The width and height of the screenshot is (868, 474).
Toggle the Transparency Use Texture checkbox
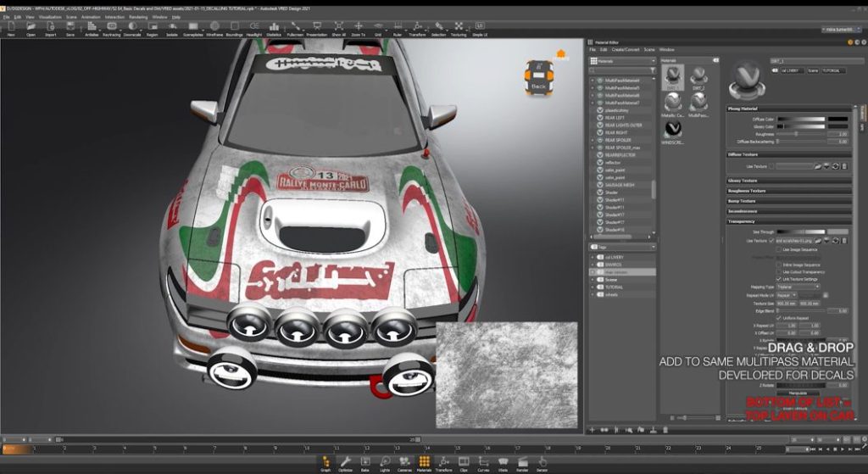tap(771, 241)
